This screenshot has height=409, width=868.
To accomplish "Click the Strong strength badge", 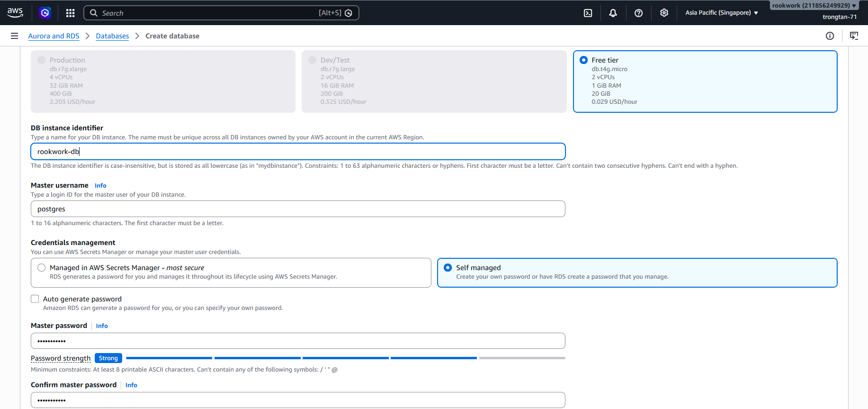I will [x=108, y=358].
